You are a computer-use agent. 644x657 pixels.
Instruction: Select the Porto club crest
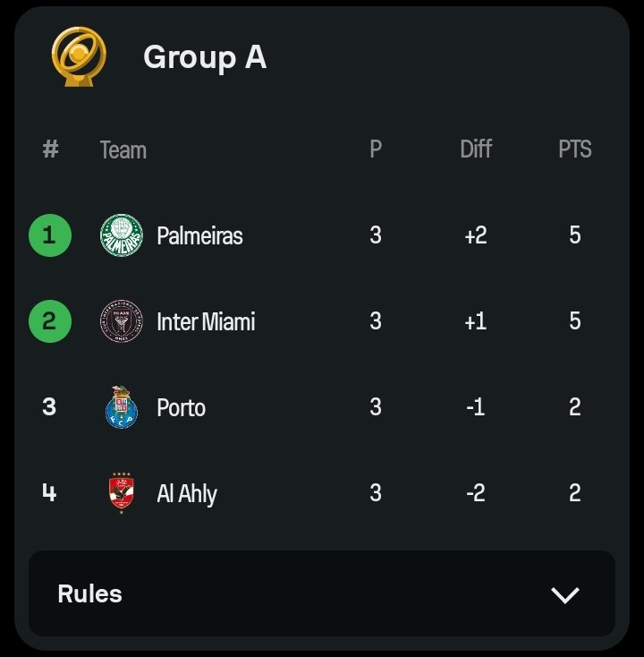click(122, 407)
